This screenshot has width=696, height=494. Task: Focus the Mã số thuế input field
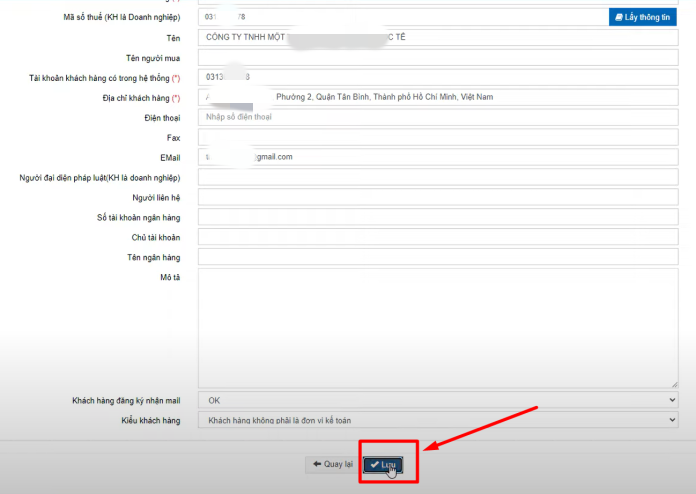click(x=402, y=17)
